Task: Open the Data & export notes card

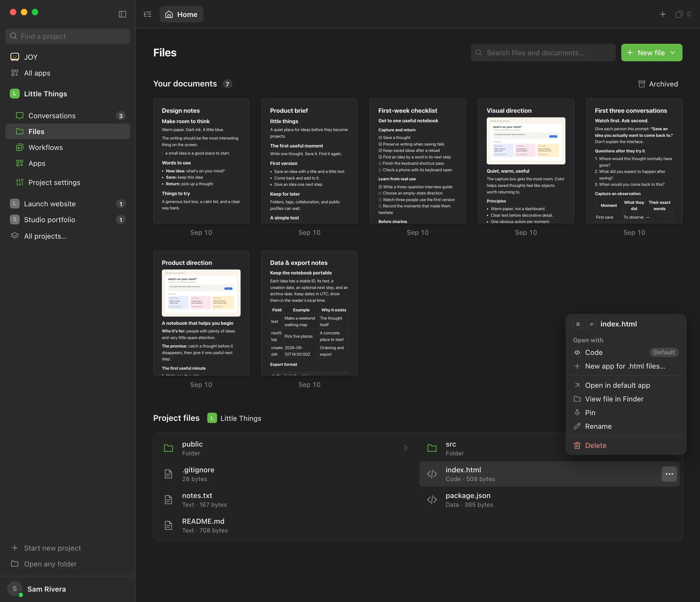Action: coord(309,313)
